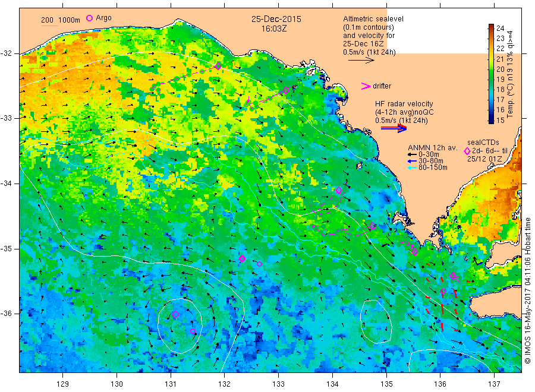Select bold Argo circle near 132.3E 35.1S
This screenshot has height=392, width=535.
242,258
